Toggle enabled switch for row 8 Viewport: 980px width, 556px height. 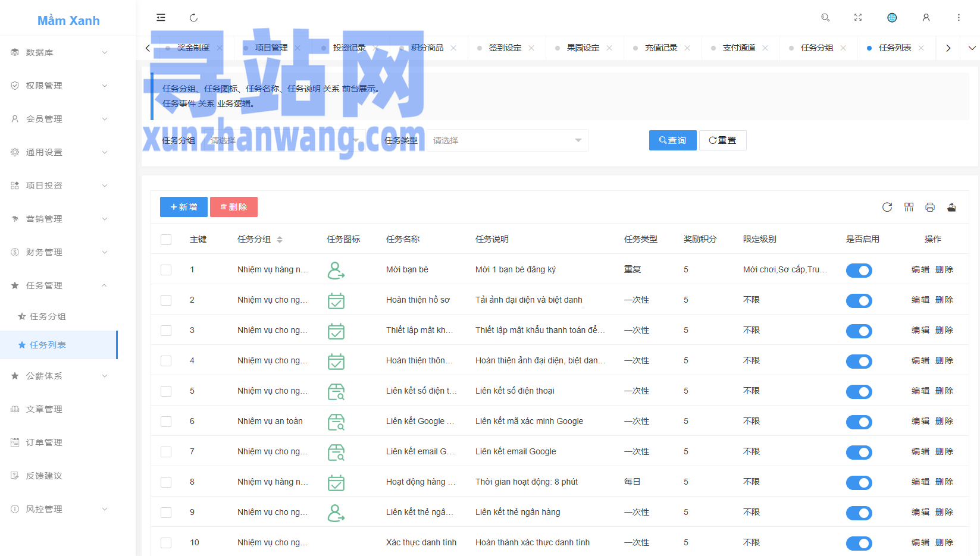859,483
